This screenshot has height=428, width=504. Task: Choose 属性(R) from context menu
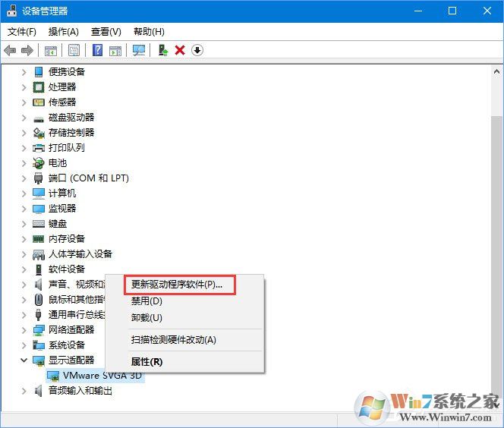coord(185,362)
